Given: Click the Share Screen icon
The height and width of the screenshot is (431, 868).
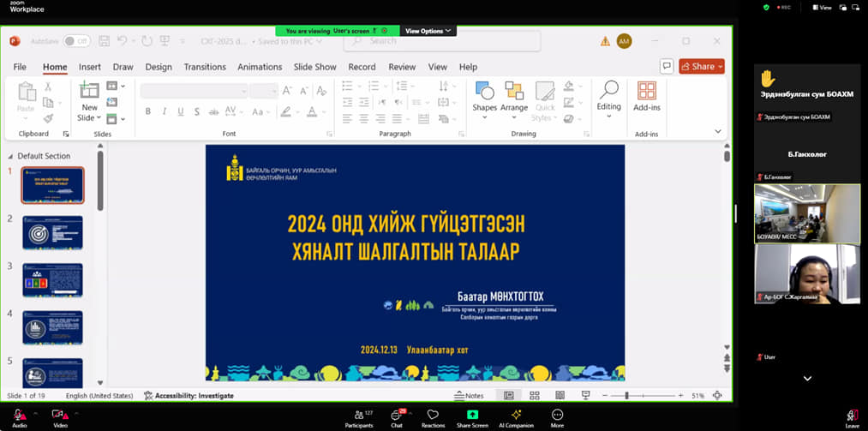Looking at the screenshot, I should click(472, 417).
